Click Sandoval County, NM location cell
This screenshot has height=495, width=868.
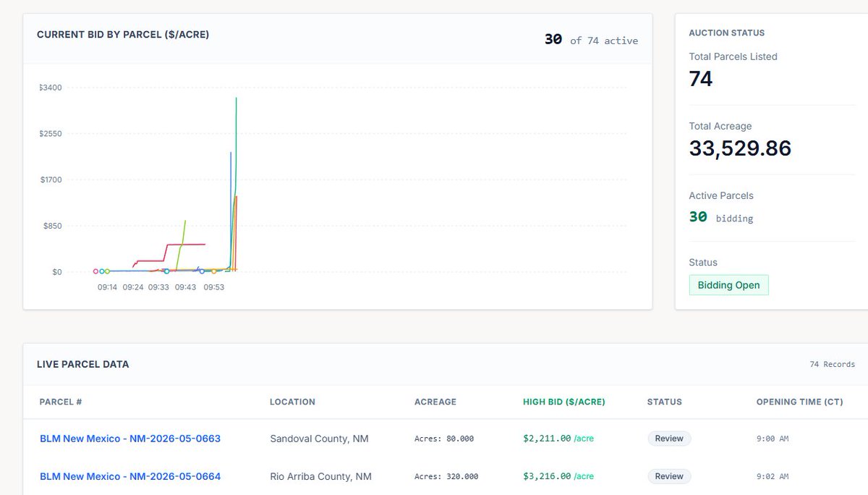319,439
